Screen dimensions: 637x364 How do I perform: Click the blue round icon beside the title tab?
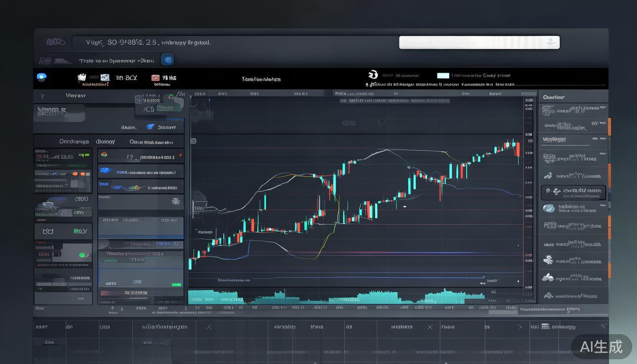tap(167, 59)
